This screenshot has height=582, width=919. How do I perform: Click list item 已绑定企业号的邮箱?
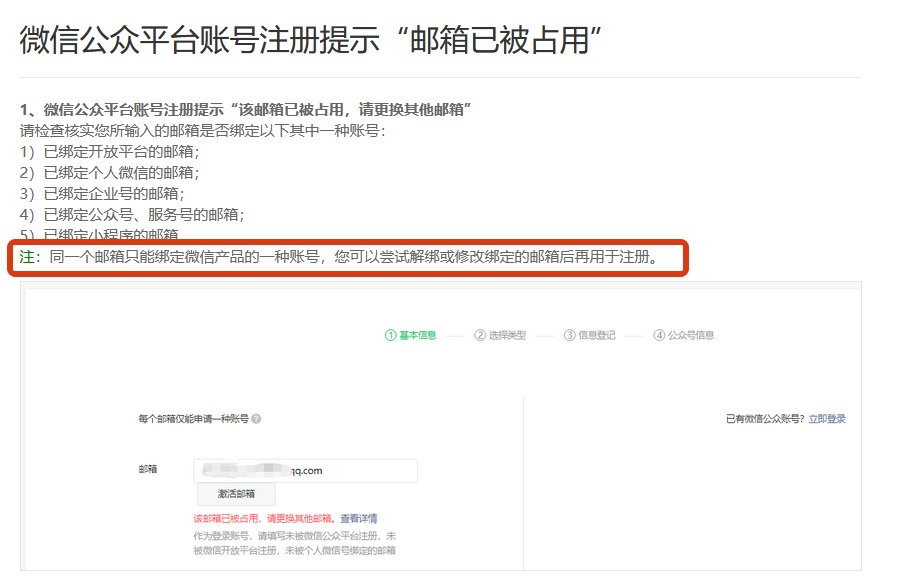(102, 194)
